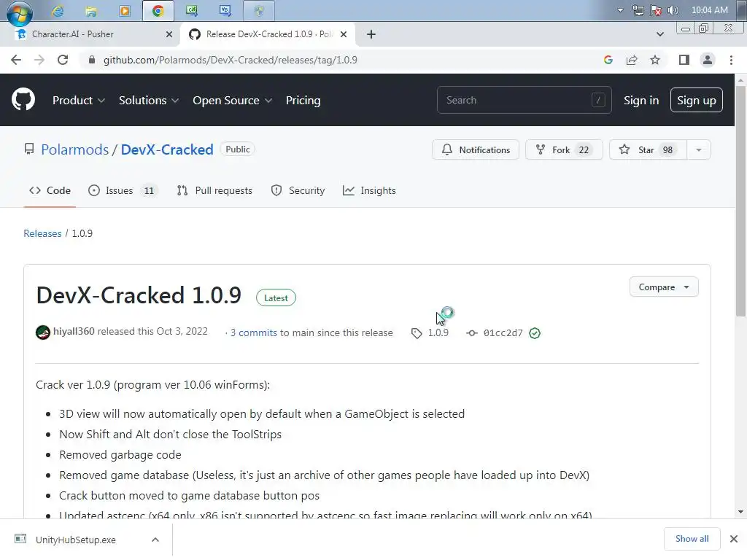Open hiyall360's profile link
The height and width of the screenshot is (560, 747).
coord(74,332)
